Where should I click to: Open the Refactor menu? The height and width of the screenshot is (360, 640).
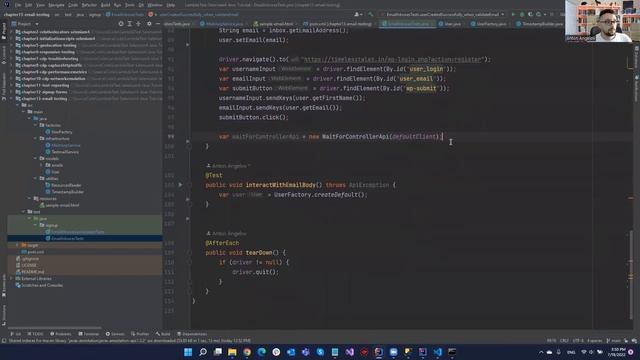[x=89, y=5]
